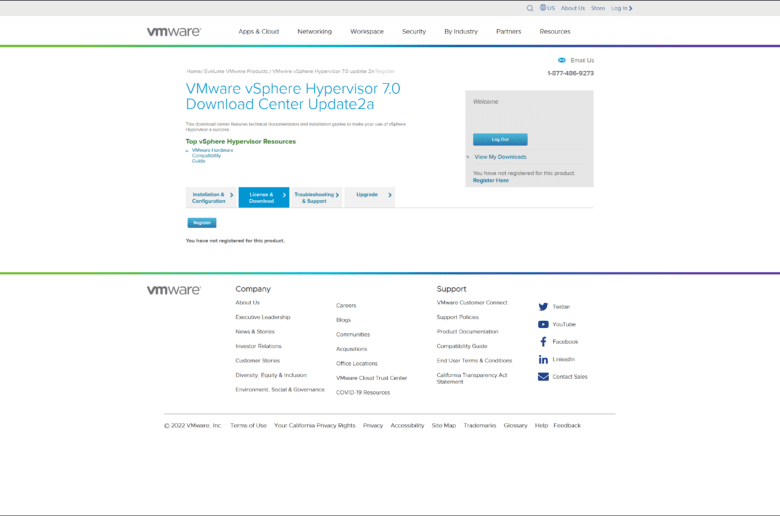Open the Apps & Cloud menu
The image size is (780, 516).
click(x=259, y=31)
